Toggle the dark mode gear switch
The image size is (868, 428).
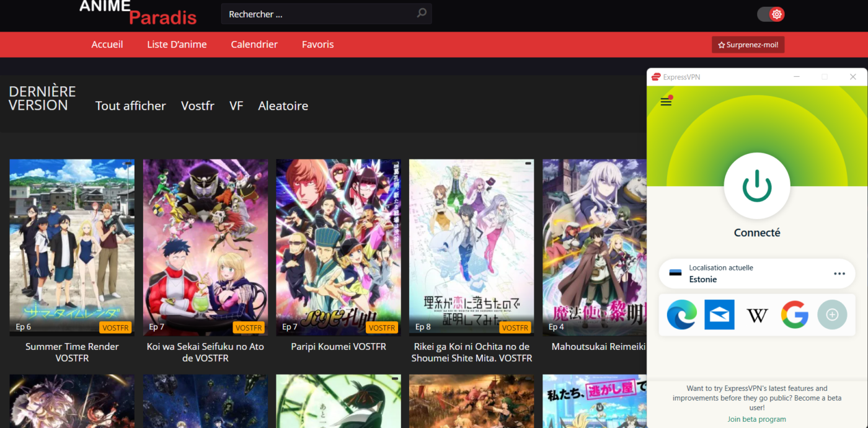(x=771, y=14)
